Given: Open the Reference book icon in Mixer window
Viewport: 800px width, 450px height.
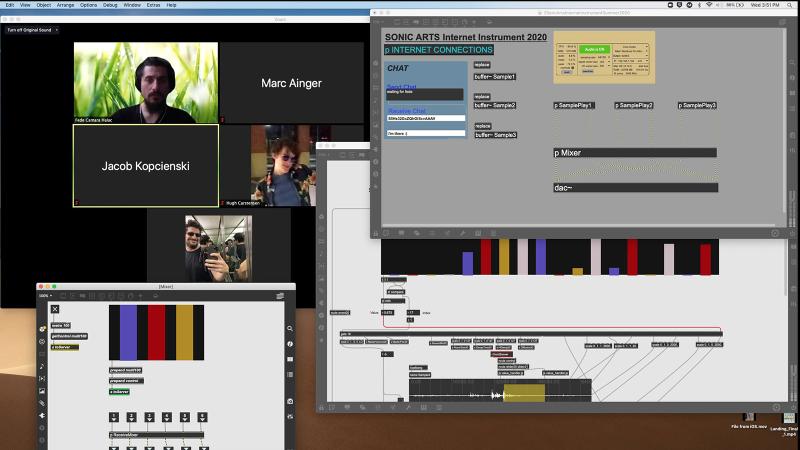Looking at the screenshot, I should (x=290, y=359).
